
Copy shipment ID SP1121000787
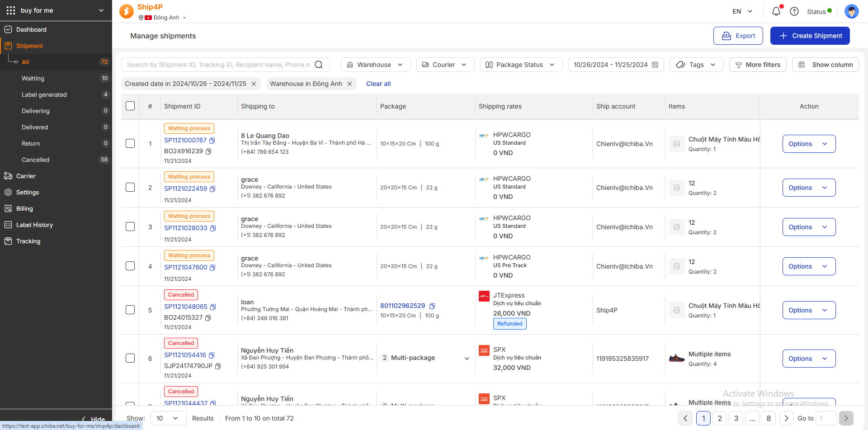point(212,141)
